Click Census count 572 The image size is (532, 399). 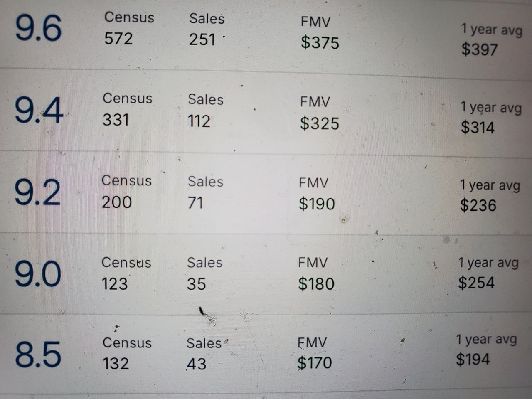pos(118,39)
